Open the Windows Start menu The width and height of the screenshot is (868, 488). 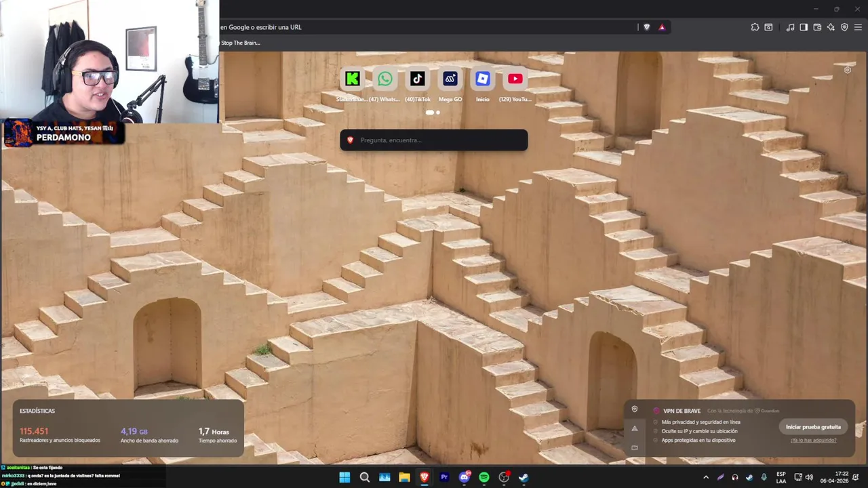344,477
